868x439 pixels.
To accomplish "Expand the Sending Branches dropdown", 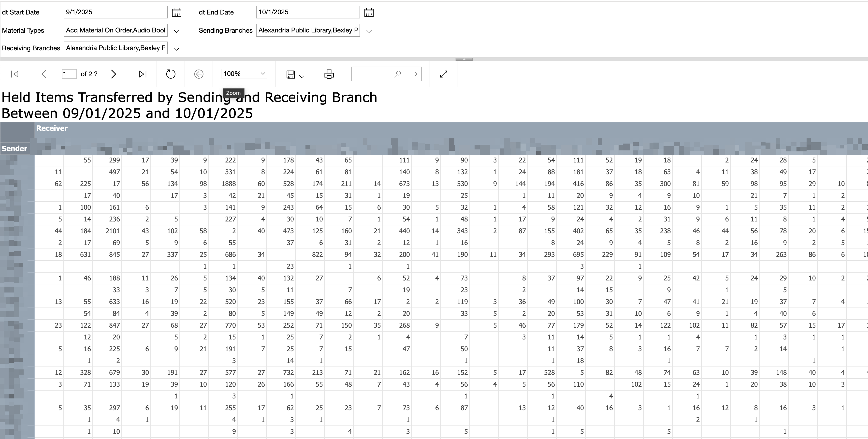I will 369,31.
